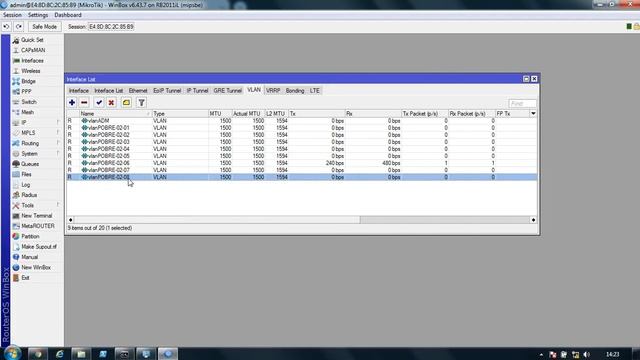Open Bridge menu item
Viewport: 640px width, 360px height.
point(28,81)
